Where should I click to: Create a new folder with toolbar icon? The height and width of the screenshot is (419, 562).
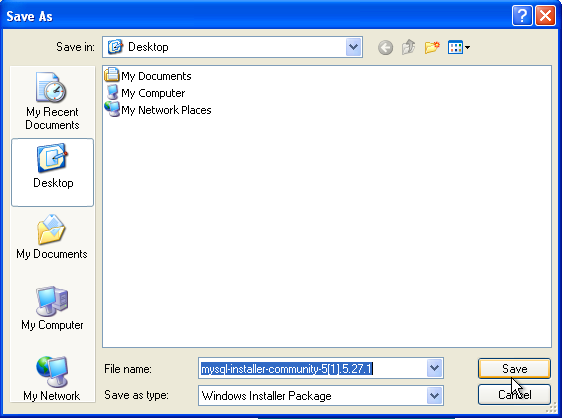[432, 47]
